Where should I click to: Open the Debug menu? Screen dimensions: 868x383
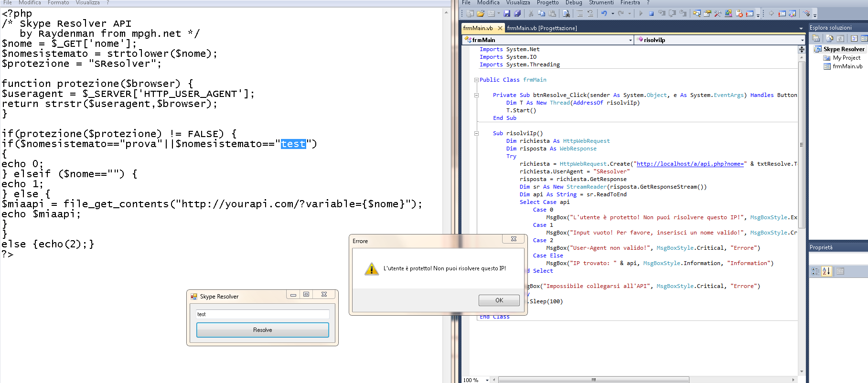(574, 2)
